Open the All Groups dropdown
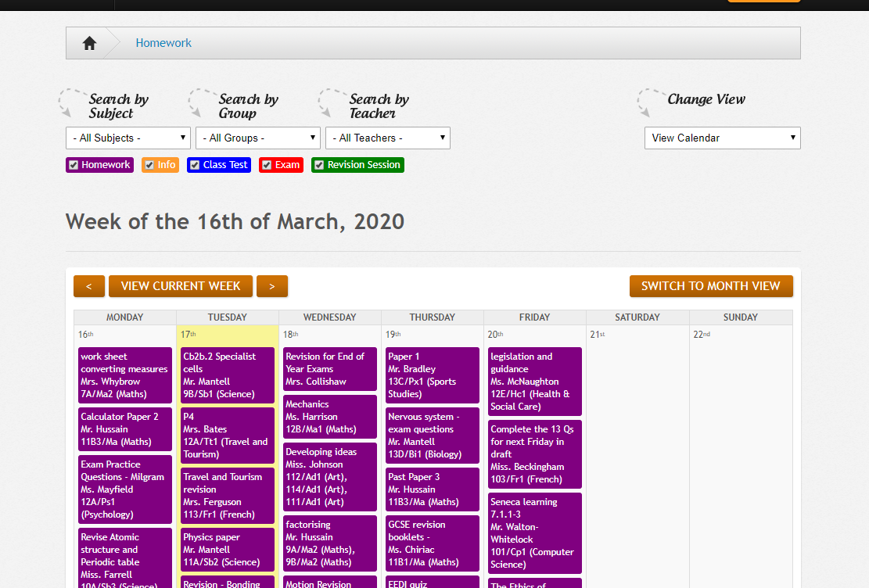Screen dimensions: 869x588 tap(258, 138)
